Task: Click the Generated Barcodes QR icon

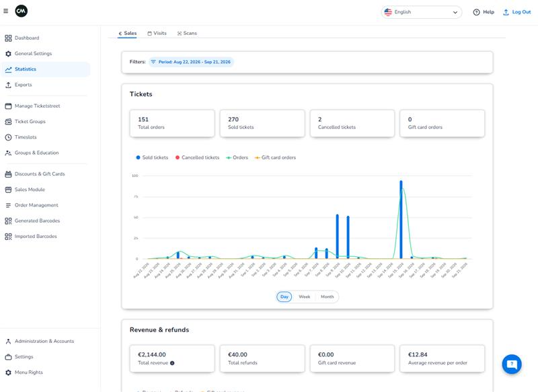Action: pyautogui.click(x=8, y=221)
